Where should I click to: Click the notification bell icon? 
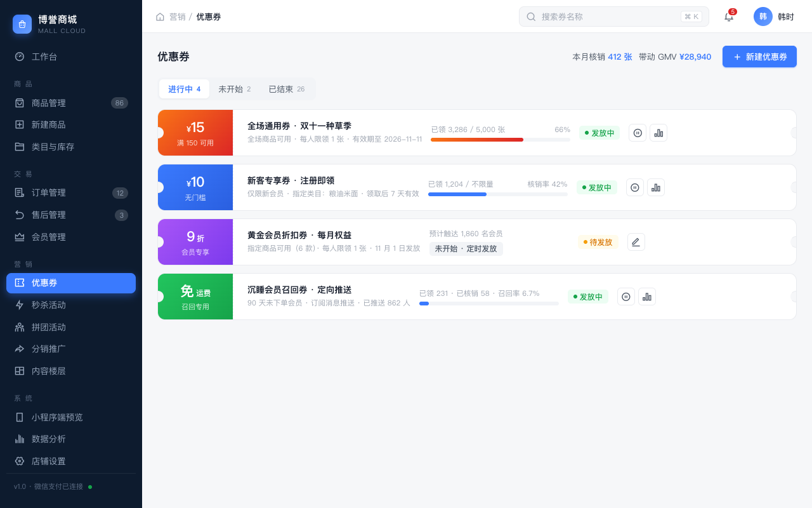(729, 17)
